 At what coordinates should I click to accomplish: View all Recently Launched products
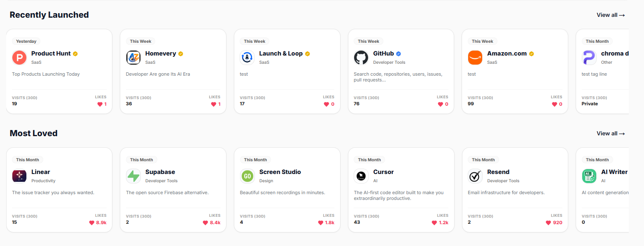611,15
